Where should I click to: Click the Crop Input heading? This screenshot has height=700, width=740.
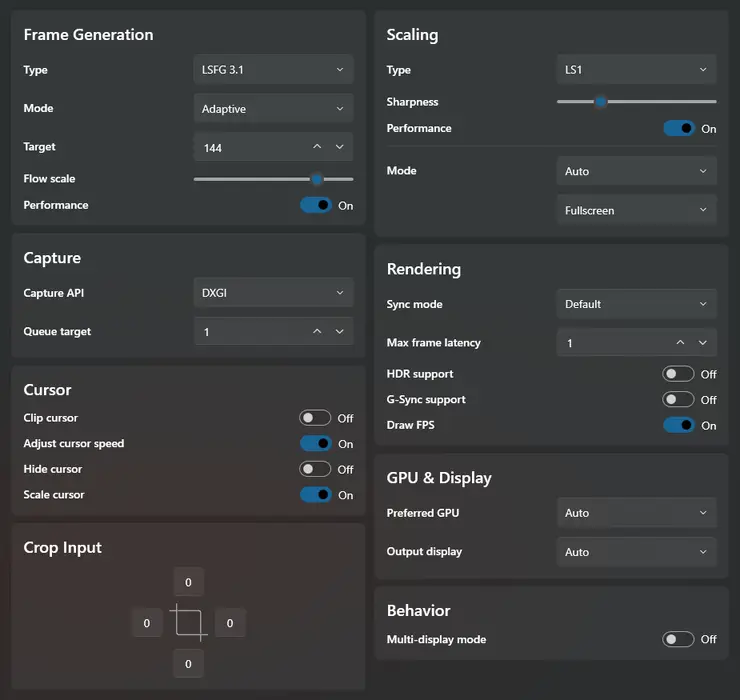coord(62,548)
